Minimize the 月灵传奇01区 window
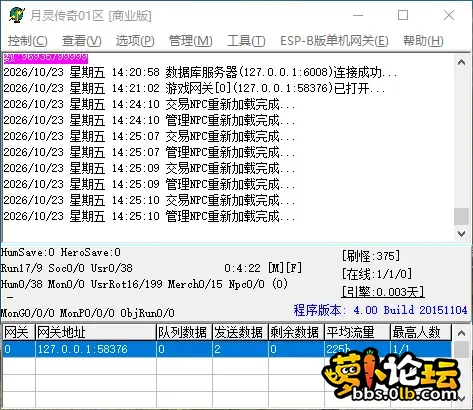The width and height of the screenshot is (473, 410). pyautogui.click(x=358, y=15)
